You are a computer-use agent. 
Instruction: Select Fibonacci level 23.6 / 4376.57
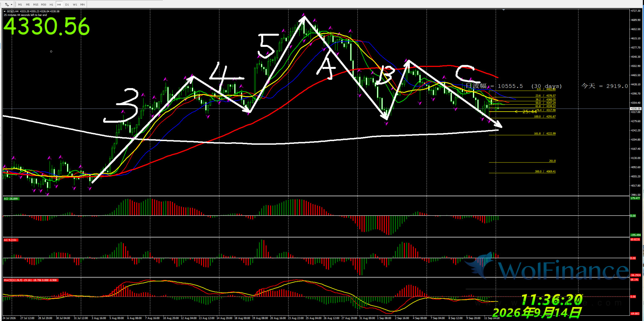pyautogui.click(x=545, y=96)
